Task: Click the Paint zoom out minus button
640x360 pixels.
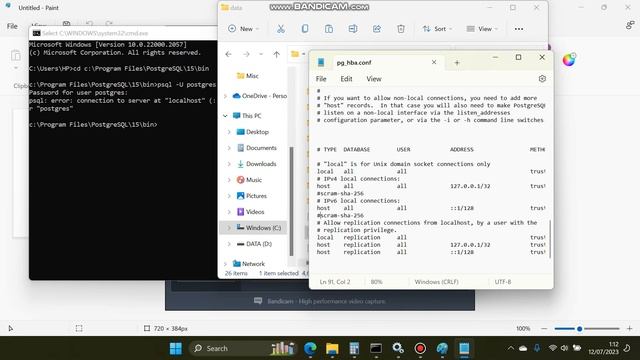Action: 544,329
